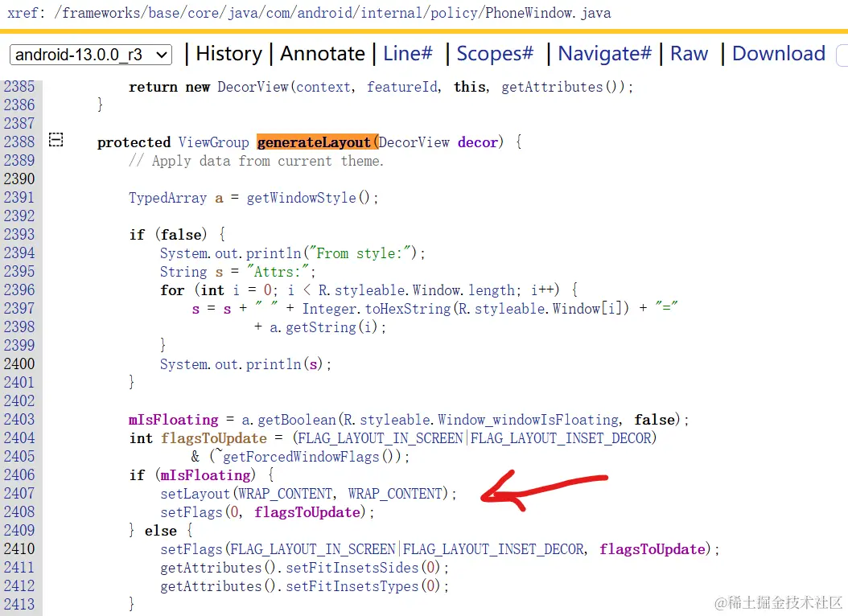Open the setLayout symbol link
The width and height of the screenshot is (848, 616).
[x=196, y=493]
